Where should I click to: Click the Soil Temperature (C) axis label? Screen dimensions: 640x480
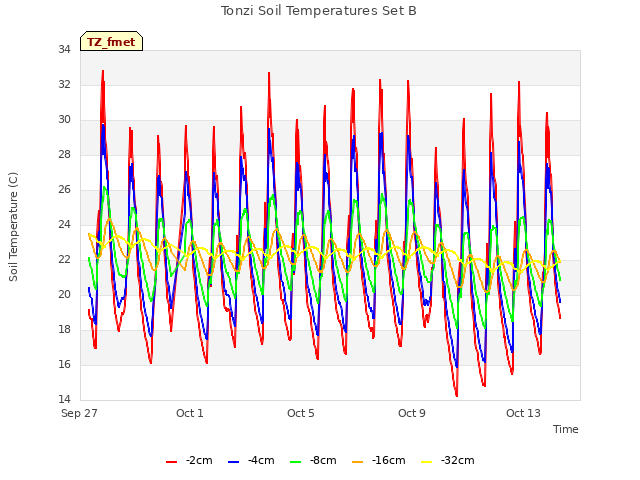(13, 227)
